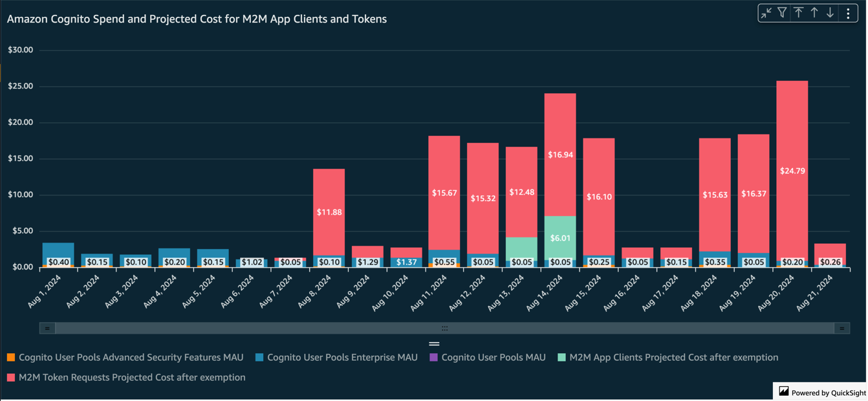Select the blue top of the Aug 4 bar

pos(174,253)
